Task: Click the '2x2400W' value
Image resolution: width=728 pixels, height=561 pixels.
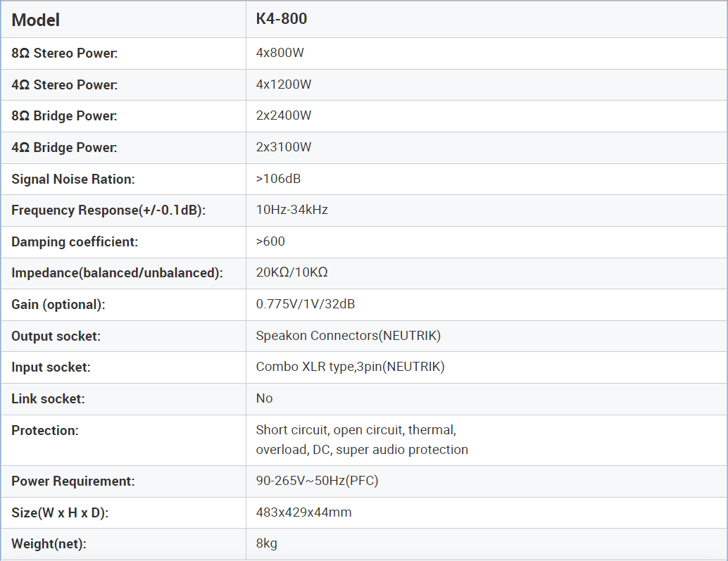Action: click(x=284, y=115)
